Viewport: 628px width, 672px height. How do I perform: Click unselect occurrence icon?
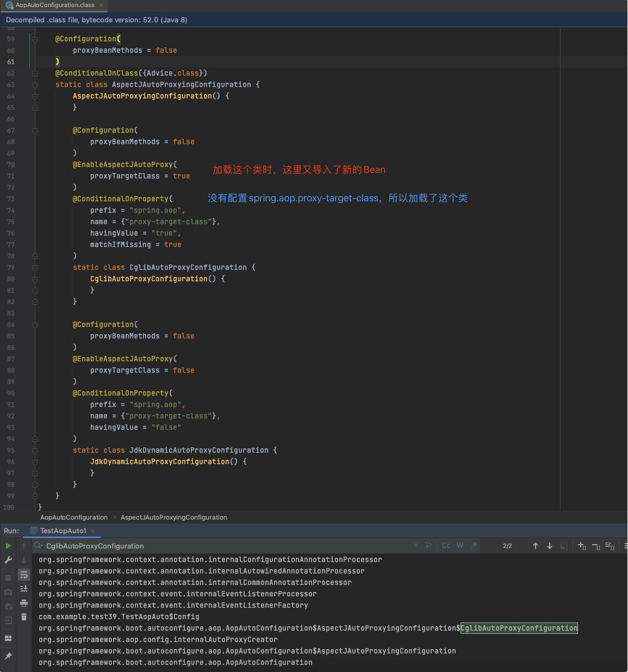tap(596, 546)
